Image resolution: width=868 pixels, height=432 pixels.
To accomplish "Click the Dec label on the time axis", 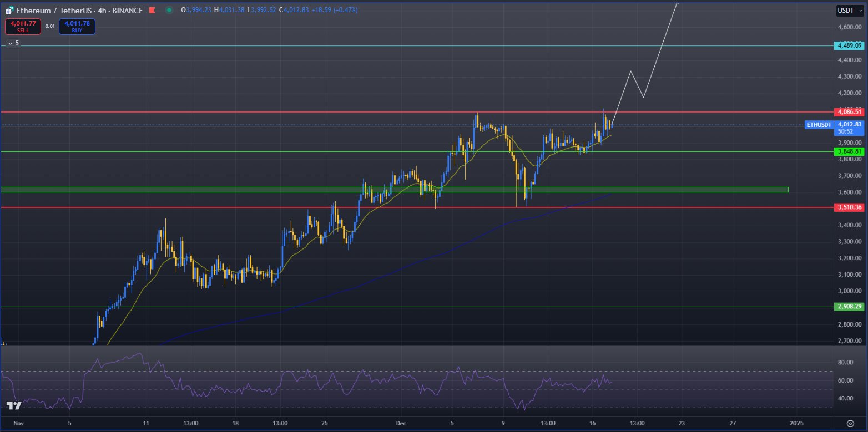I will tap(400, 423).
